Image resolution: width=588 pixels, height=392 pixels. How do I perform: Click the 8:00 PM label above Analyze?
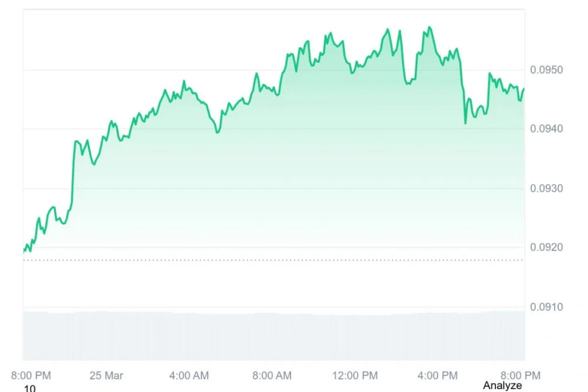tap(520, 375)
